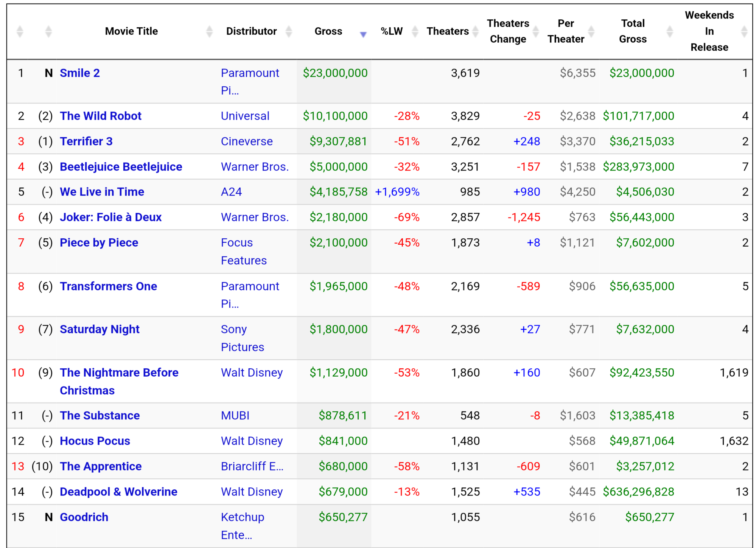Click Joker: Folie à Deux link

point(110,217)
